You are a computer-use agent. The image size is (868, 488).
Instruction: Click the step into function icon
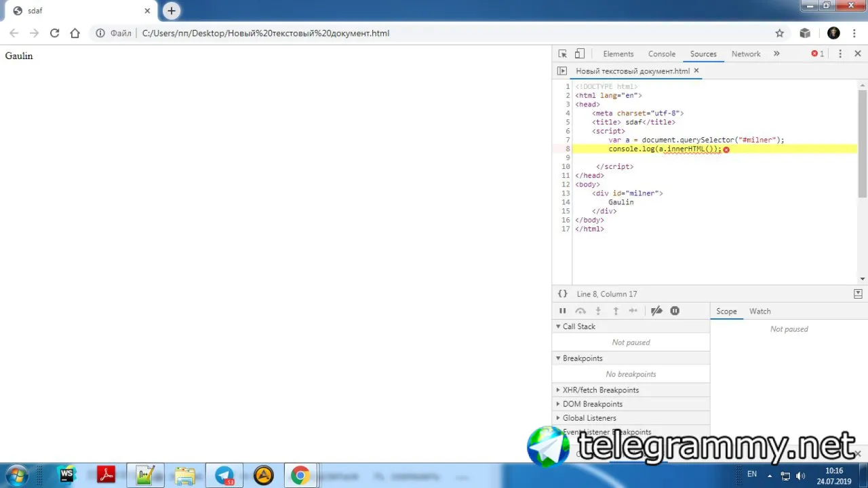[598, 311]
